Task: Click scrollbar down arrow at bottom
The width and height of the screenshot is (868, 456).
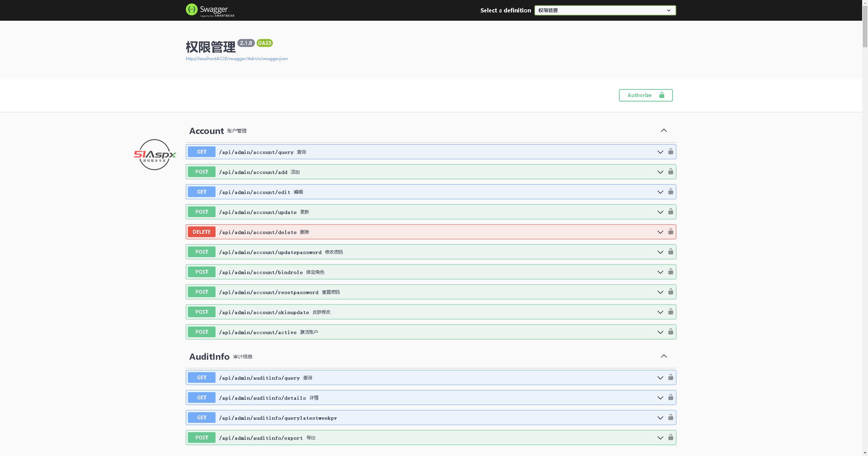Action: (x=865, y=453)
